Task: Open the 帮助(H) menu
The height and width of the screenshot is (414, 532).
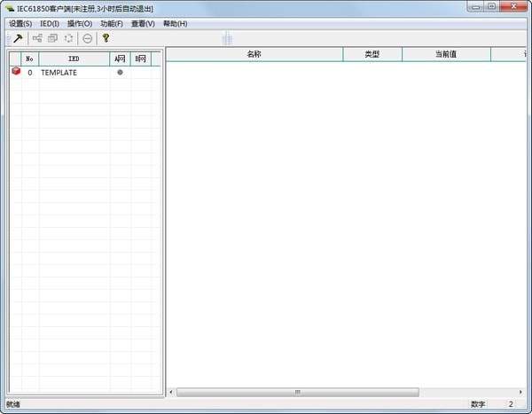Action: point(175,23)
